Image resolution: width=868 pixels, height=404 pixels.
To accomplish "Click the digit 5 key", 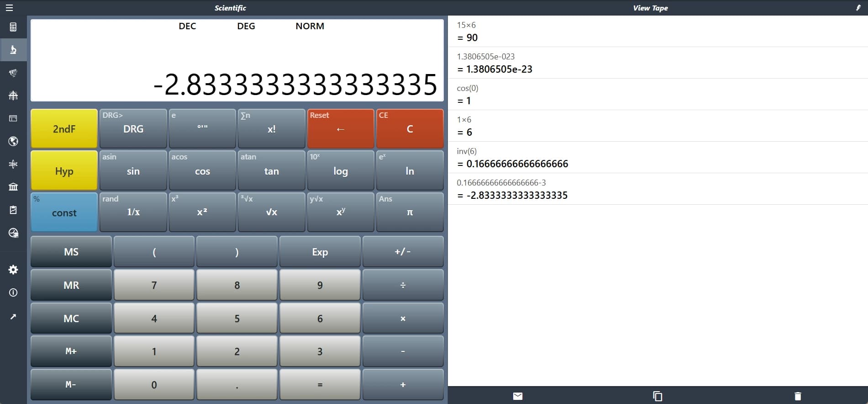I will 237,318.
